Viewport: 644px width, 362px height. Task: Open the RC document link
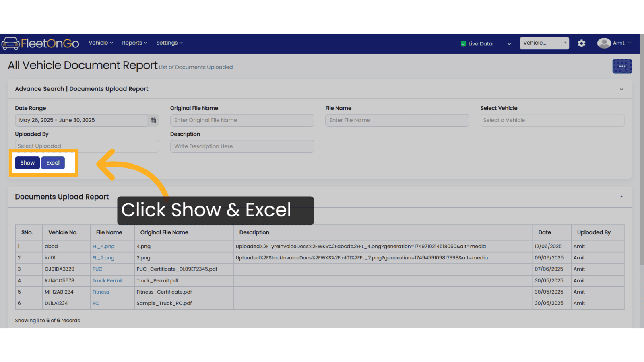pyautogui.click(x=96, y=303)
